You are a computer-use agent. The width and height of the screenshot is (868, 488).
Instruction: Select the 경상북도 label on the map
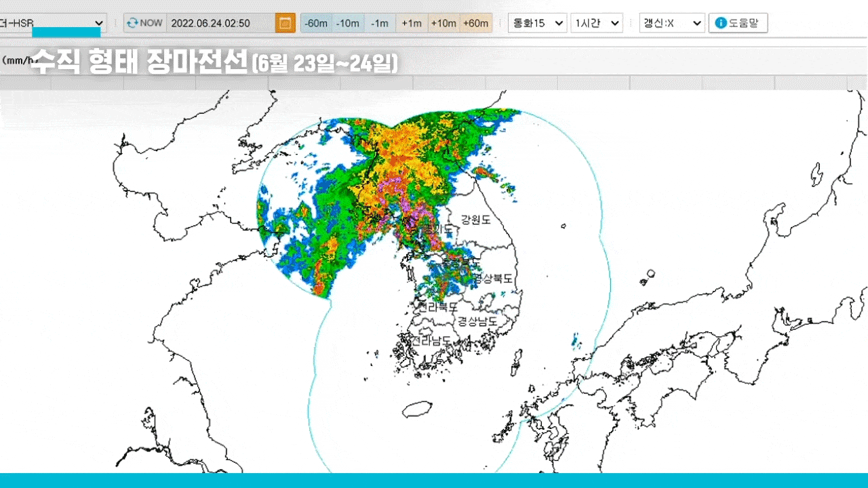pyautogui.click(x=493, y=279)
